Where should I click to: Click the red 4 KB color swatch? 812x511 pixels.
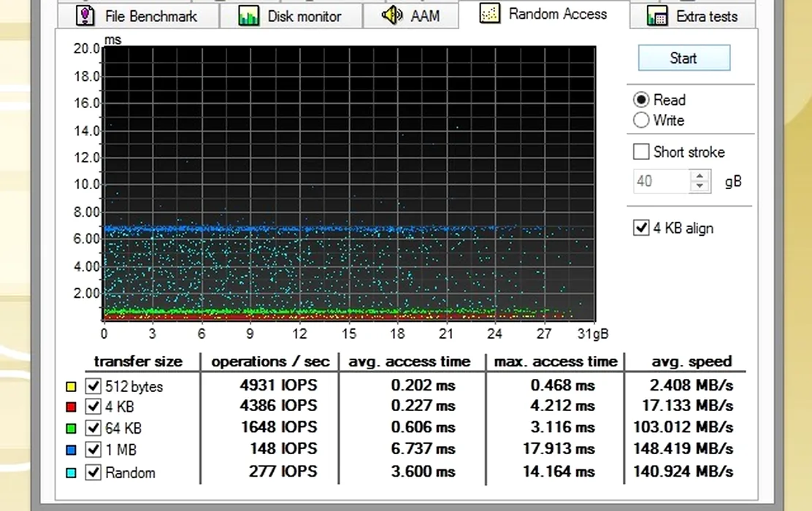(x=71, y=407)
